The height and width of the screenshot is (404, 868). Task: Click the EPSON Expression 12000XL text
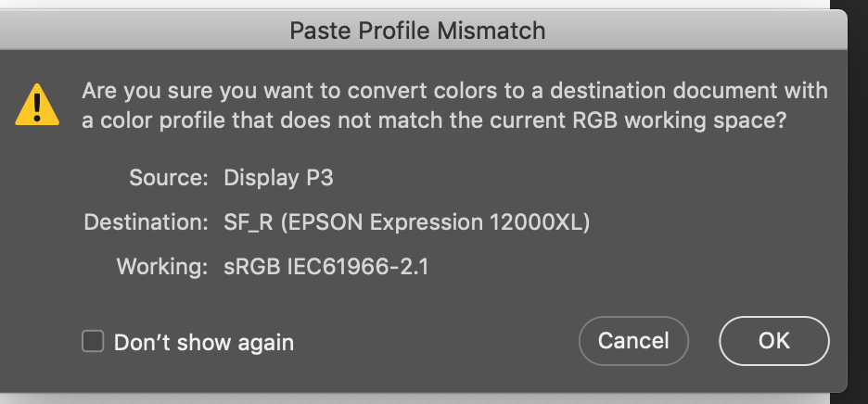pyautogui.click(x=437, y=222)
